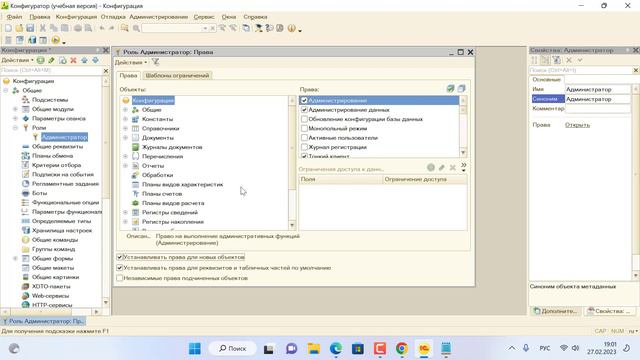Toggle права для реквизитов и табличных частей checkbox

[x=120, y=268]
